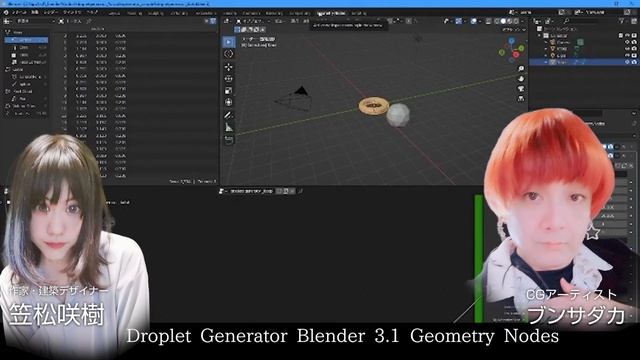640x360 pixels.
Task: Switch to wireframe viewport shading
Action: [497, 21]
